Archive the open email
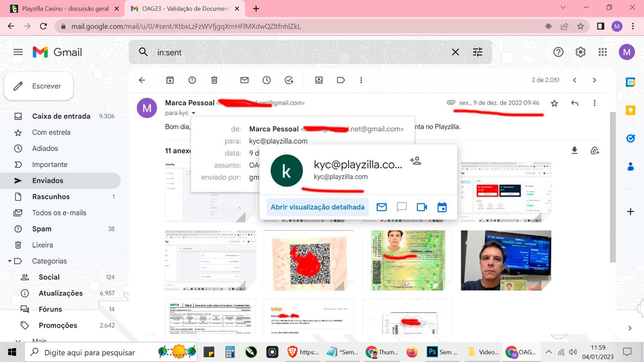Screen dimensions: 644x362 point(170,80)
